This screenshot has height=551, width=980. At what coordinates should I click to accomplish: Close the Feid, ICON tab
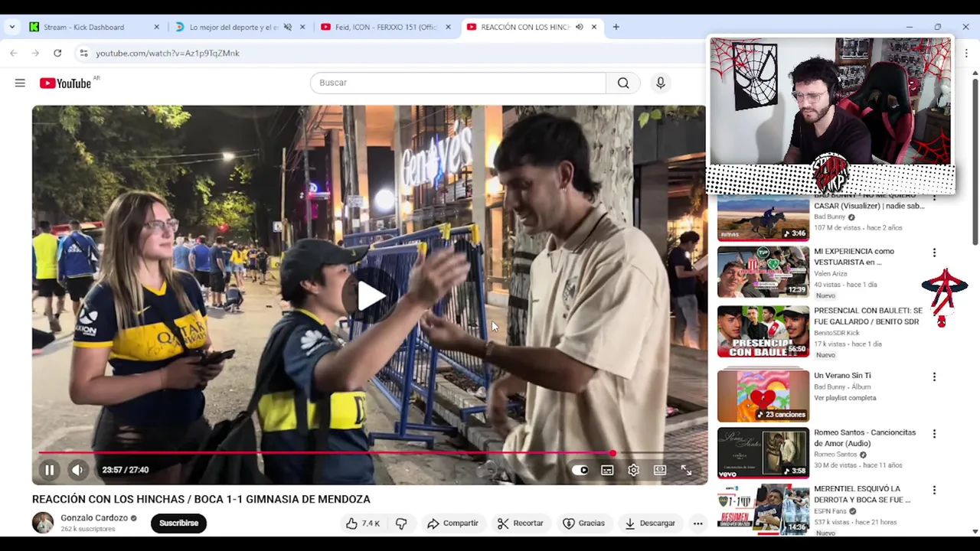pos(448,27)
